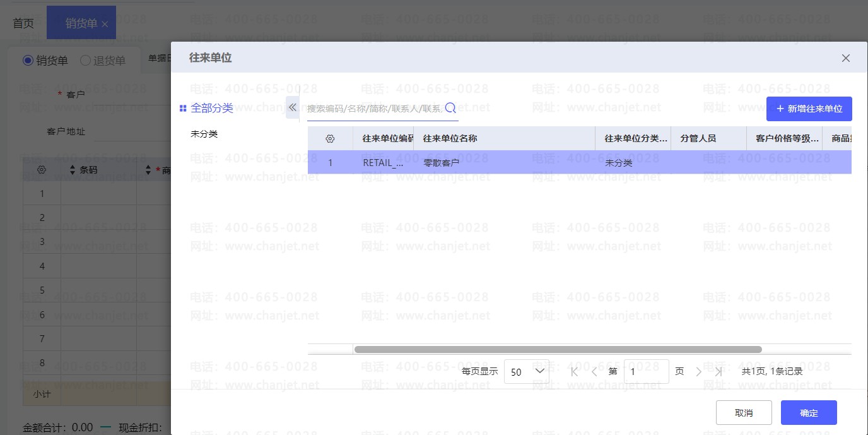This screenshot has width=868, height=435.
Task: Select the 销货单 radio button
Action: click(28, 61)
